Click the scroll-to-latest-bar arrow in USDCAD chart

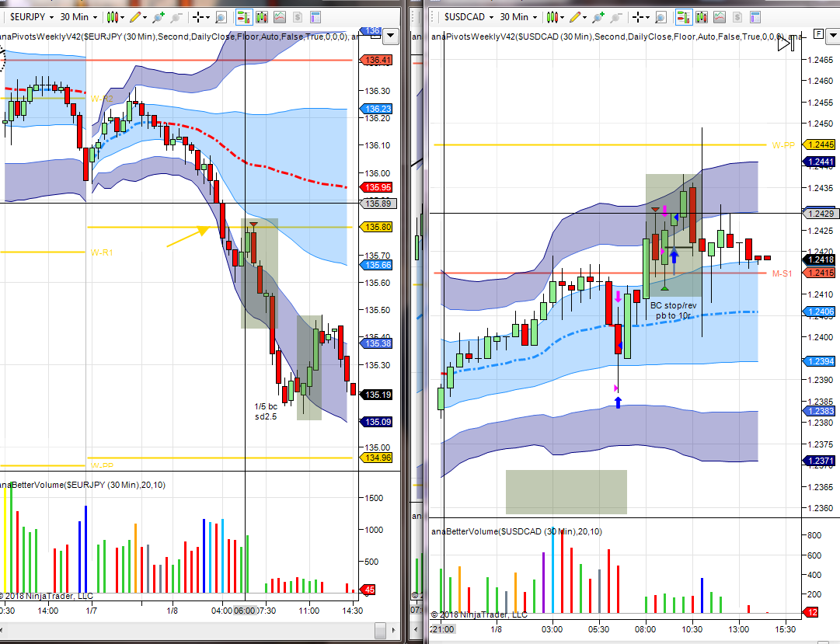pos(786,44)
